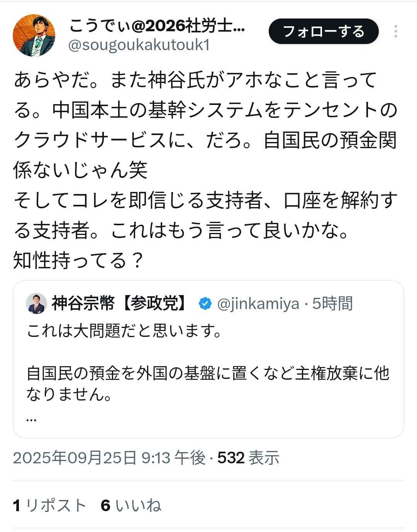Click quoted text これは大問題だと思います
417x532 pixels.
click(x=124, y=331)
